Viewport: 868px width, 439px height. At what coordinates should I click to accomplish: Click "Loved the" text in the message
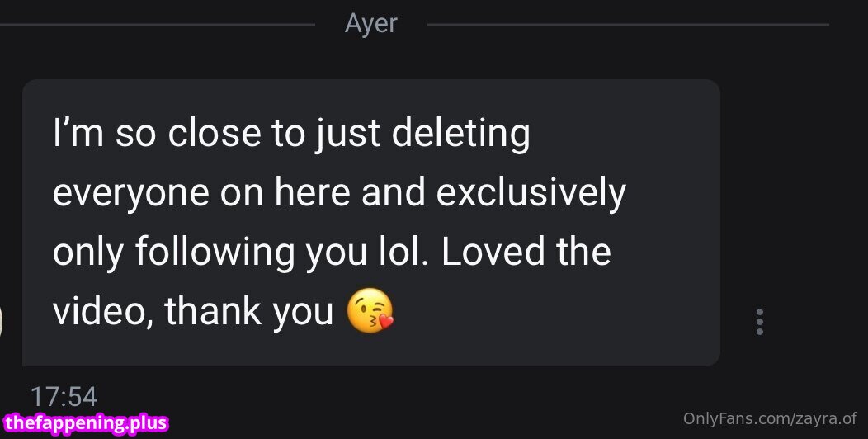click(526, 253)
